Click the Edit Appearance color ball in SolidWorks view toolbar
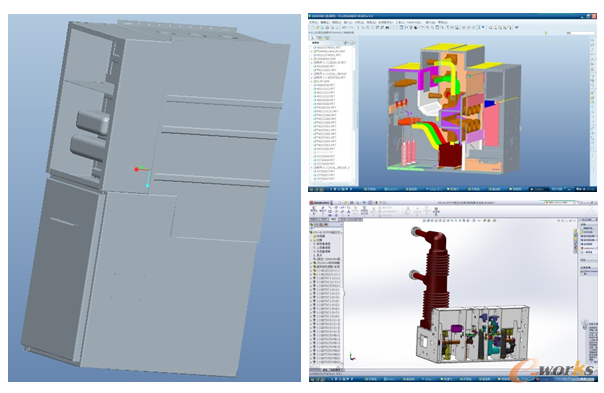604x393 pixels. click(485, 221)
